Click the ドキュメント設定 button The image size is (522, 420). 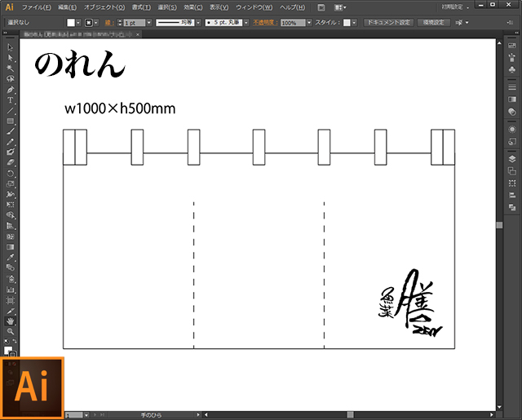[388, 22]
